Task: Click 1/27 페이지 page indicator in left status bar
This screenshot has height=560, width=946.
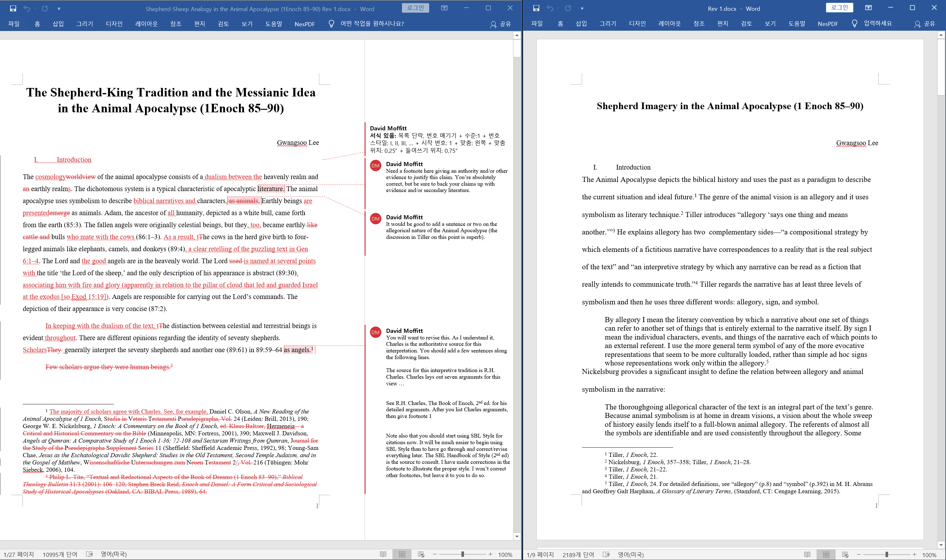Action: 18,554
